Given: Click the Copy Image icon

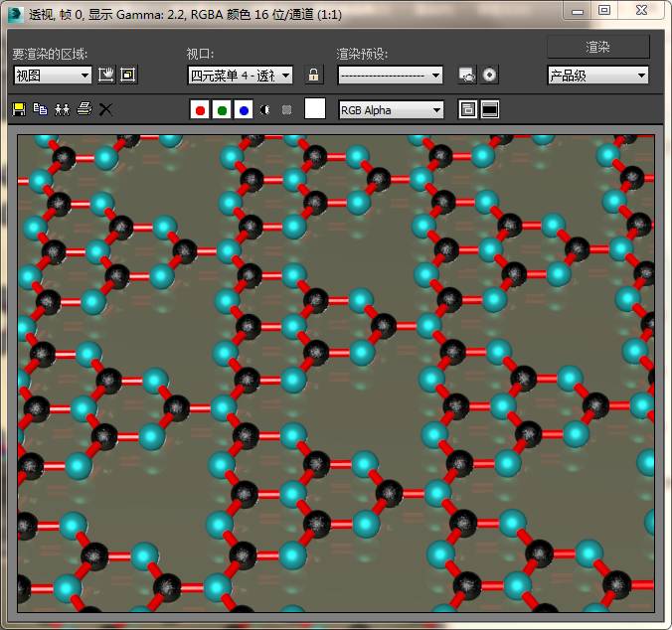Looking at the screenshot, I should click(41, 109).
